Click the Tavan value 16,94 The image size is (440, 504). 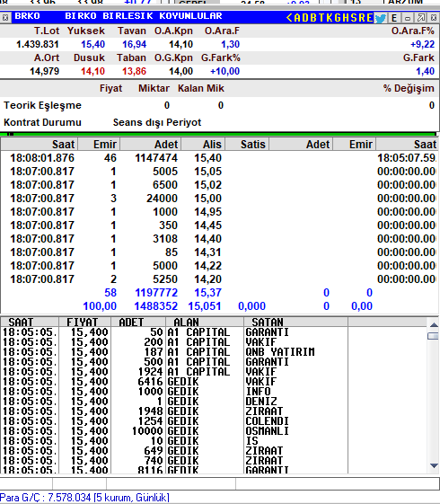(135, 44)
